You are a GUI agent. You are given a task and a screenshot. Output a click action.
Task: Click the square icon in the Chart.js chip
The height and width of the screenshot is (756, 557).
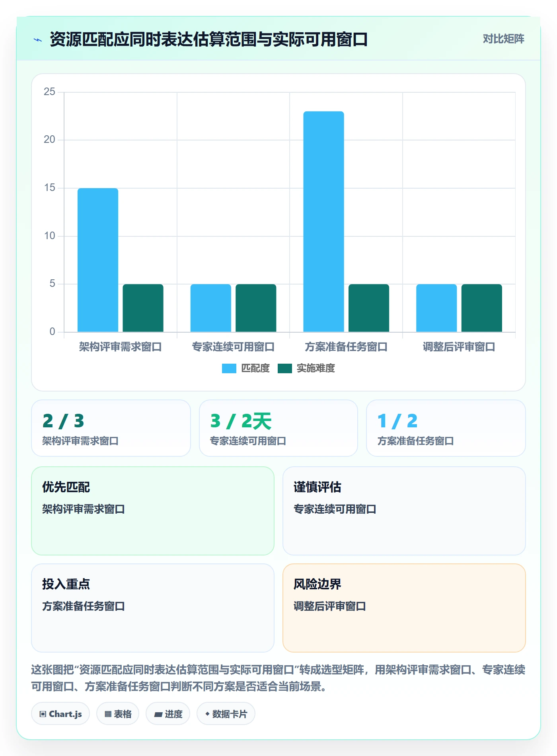click(x=43, y=714)
